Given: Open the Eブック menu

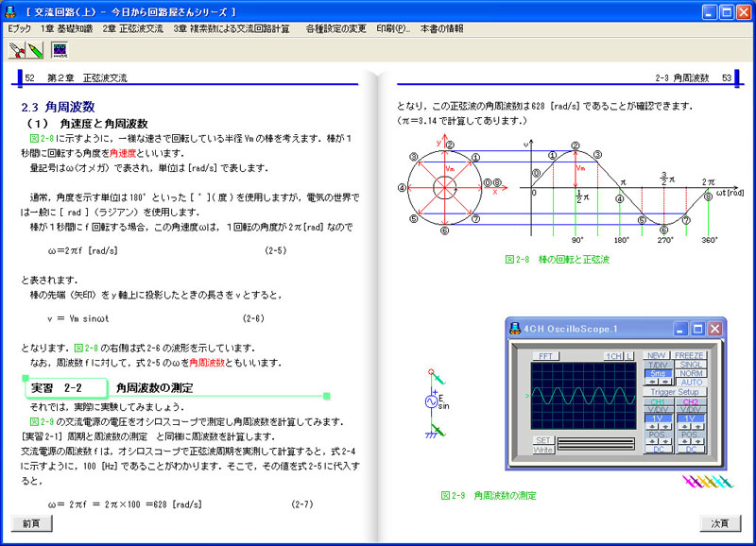Looking at the screenshot, I should point(19,29).
